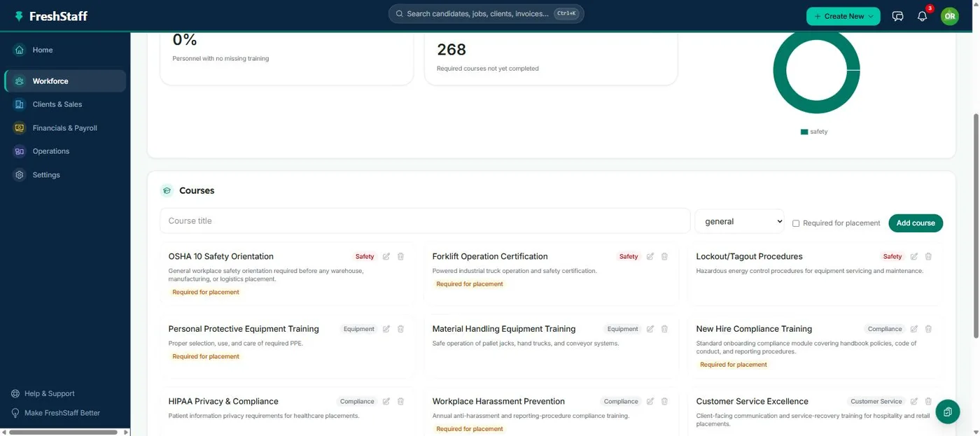Edit Material Handling Equipment Training course

(x=650, y=329)
